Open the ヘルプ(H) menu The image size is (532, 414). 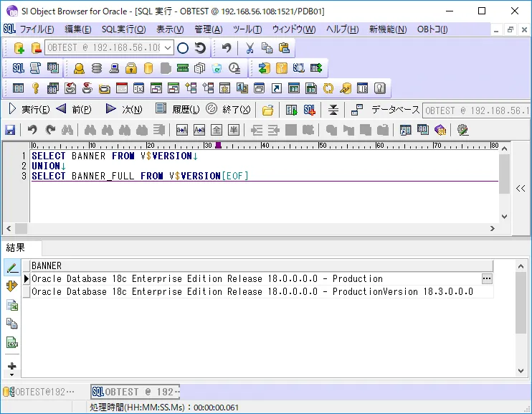click(x=342, y=29)
